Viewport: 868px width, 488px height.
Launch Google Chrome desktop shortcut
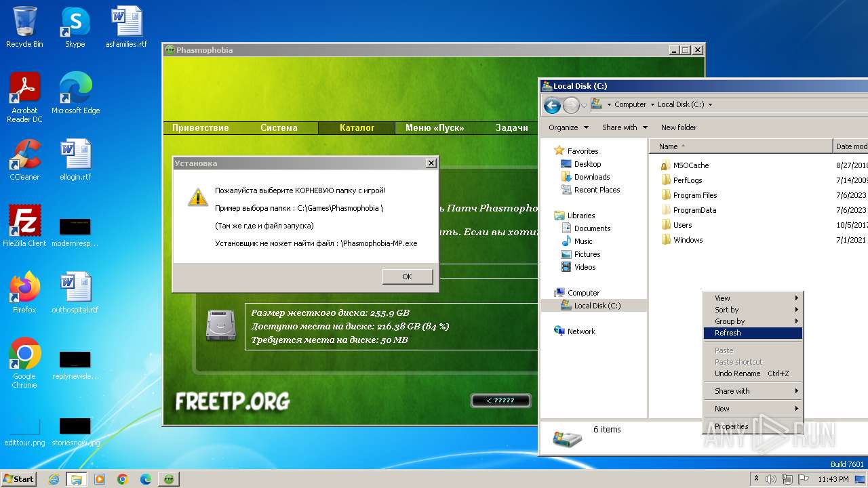[x=24, y=363]
